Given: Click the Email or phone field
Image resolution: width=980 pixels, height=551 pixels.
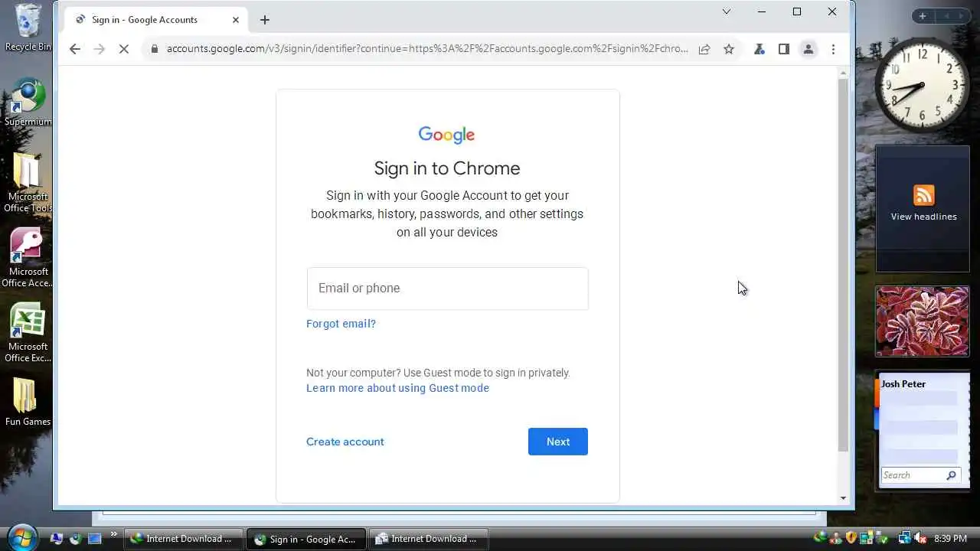Looking at the screenshot, I should [x=448, y=289].
